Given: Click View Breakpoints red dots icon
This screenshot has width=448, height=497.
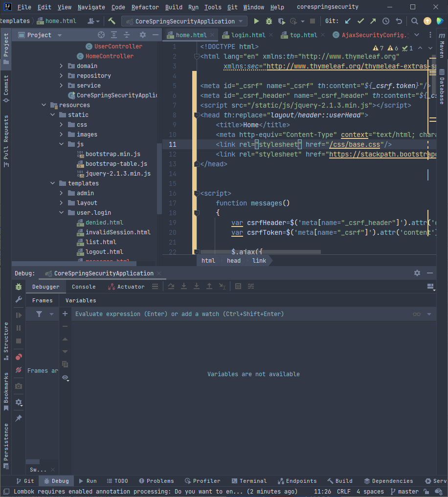Looking at the screenshot, I should 19,357.
